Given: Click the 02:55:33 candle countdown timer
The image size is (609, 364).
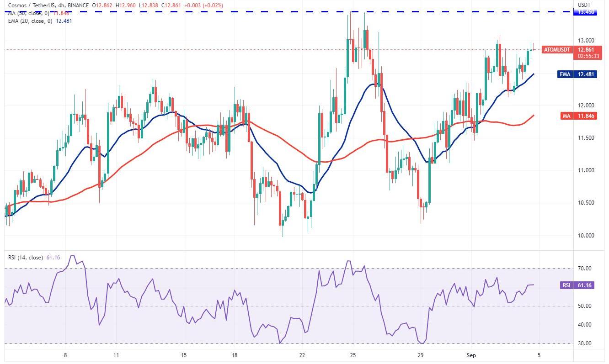Looking at the screenshot, I should [587, 55].
